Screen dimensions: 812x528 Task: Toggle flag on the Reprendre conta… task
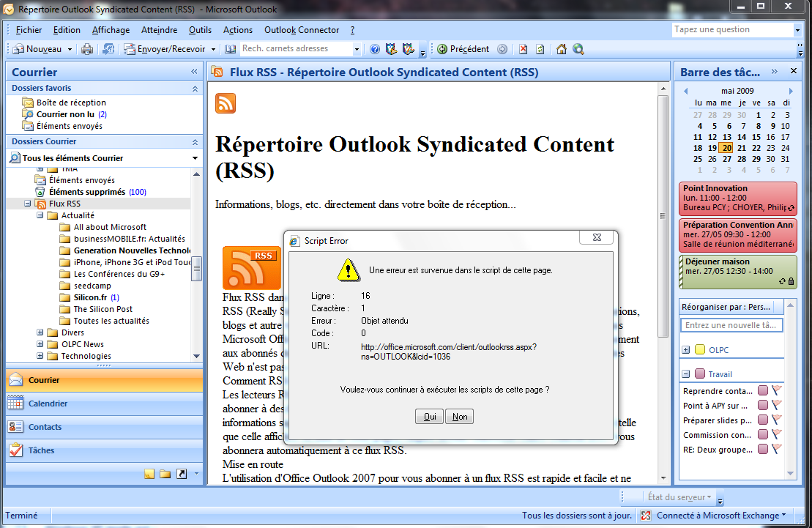(777, 390)
